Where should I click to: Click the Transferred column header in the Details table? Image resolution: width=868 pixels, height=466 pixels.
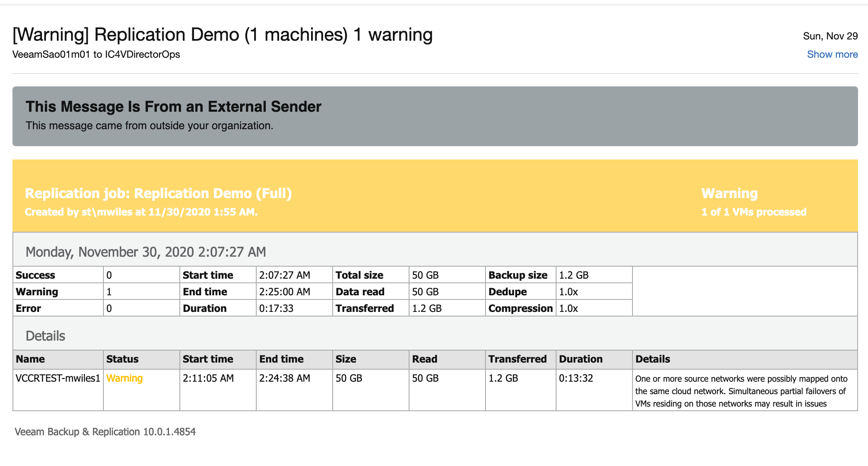pos(517,359)
